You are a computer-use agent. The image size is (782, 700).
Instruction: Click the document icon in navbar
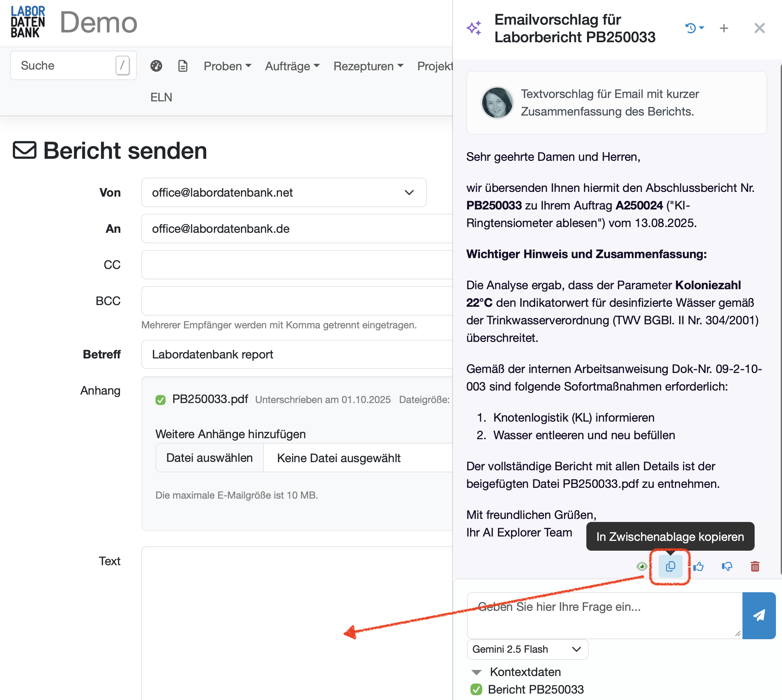tap(183, 66)
